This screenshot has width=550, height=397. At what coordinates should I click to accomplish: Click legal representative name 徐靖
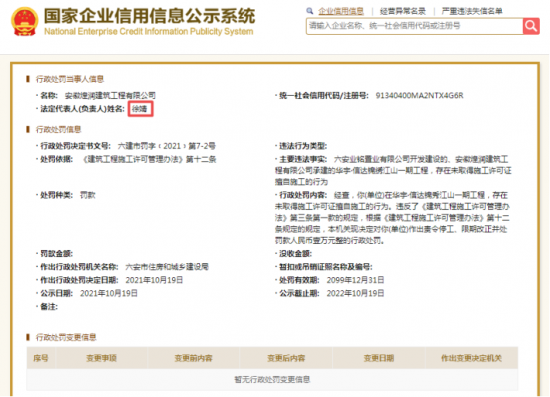coord(140,109)
